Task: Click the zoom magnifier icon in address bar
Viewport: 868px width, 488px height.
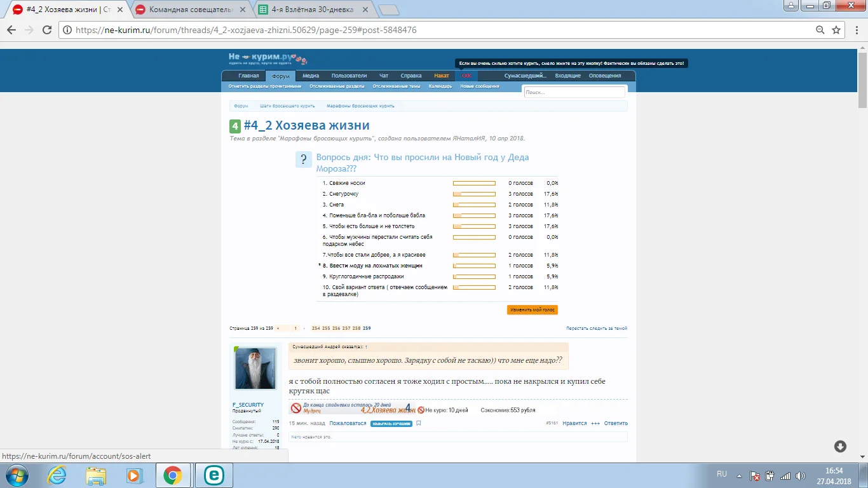Action: click(820, 30)
